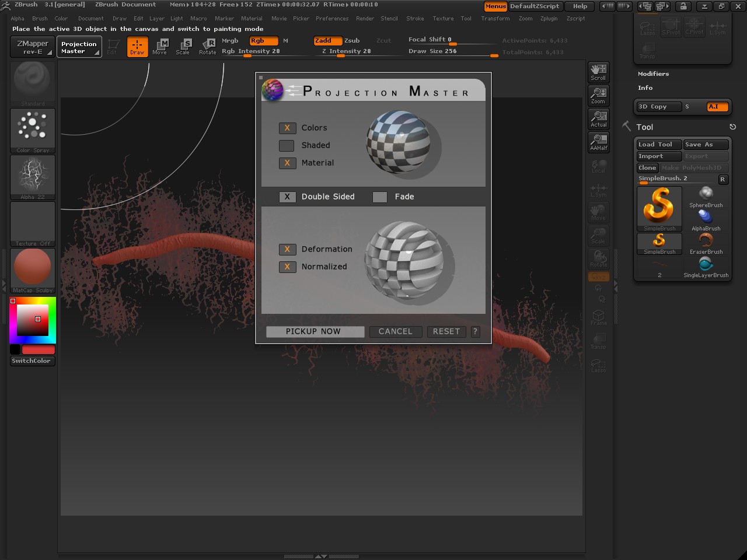Select the SphereBrush tool
Image resolution: width=747 pixels, height=560 pixels.
click(706, 197)
